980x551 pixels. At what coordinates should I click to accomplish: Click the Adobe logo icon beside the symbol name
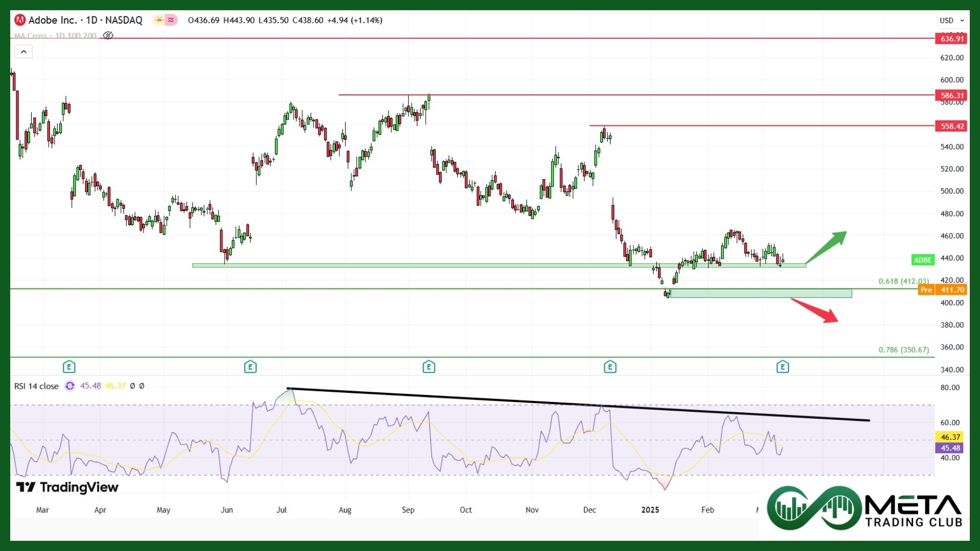coord(20,20)
